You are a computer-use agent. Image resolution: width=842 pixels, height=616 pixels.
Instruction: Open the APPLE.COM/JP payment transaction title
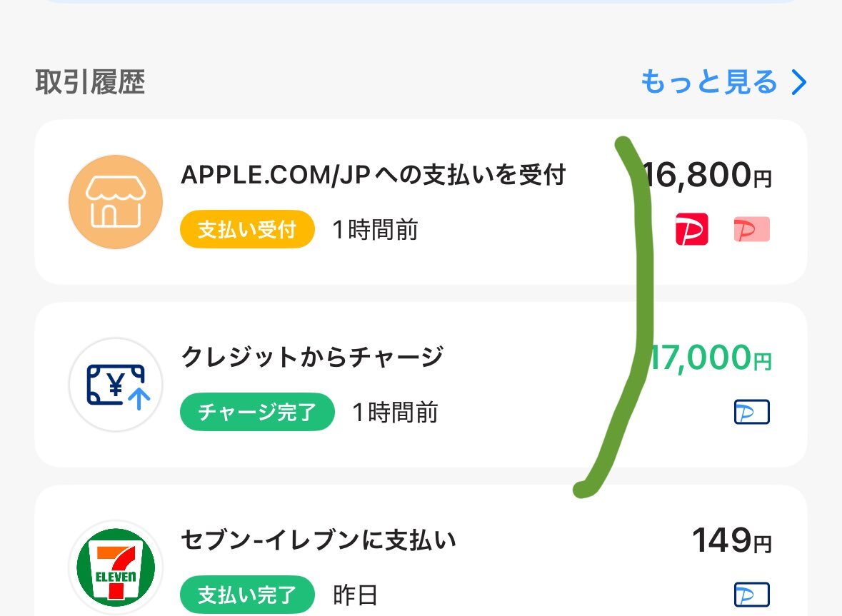tap(374, 175)
